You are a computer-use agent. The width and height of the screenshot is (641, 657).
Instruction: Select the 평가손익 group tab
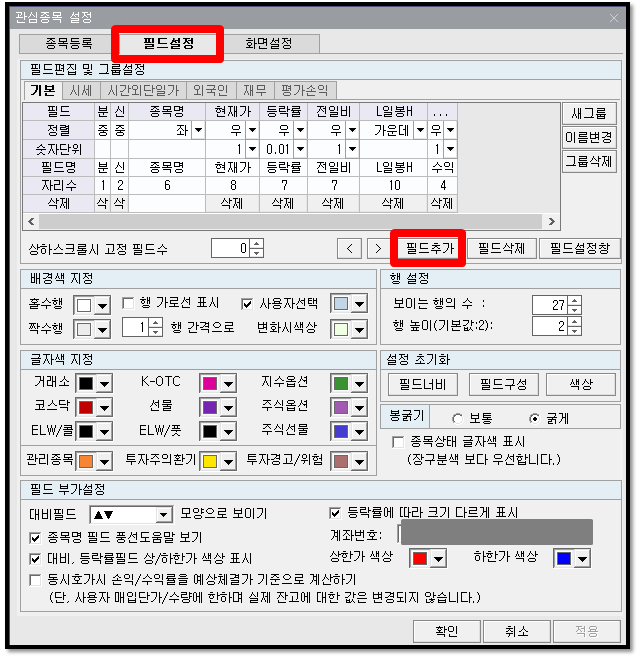(x=305, y=90)
